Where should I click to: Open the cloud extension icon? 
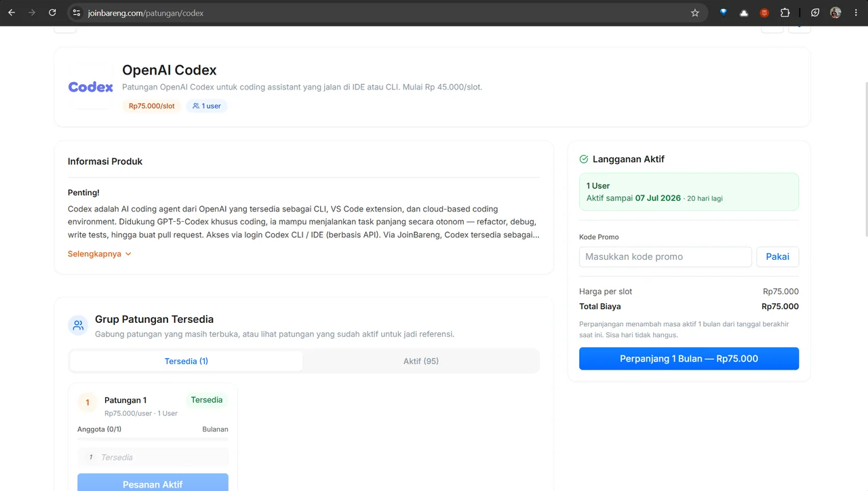[744, 13]
